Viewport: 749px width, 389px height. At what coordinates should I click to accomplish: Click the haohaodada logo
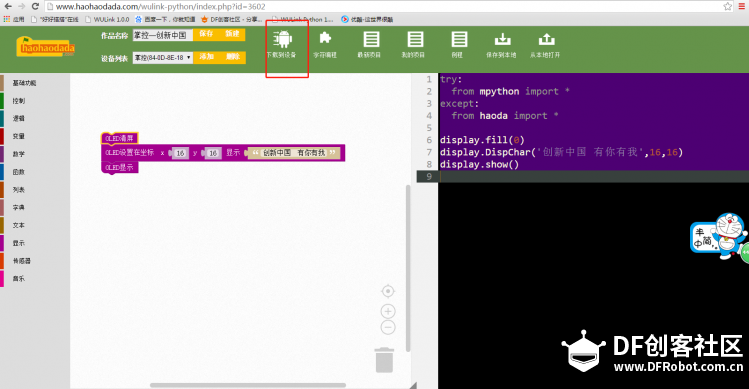pyautogui.click(x=45, y=47)
